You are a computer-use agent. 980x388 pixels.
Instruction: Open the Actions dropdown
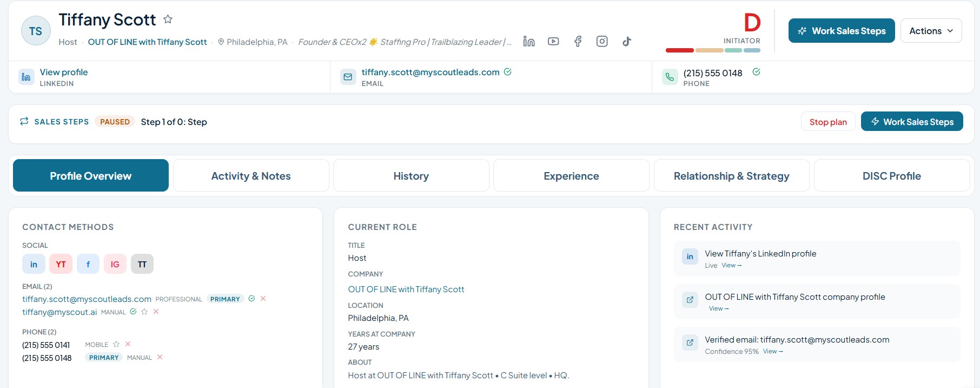pos(931,31)
